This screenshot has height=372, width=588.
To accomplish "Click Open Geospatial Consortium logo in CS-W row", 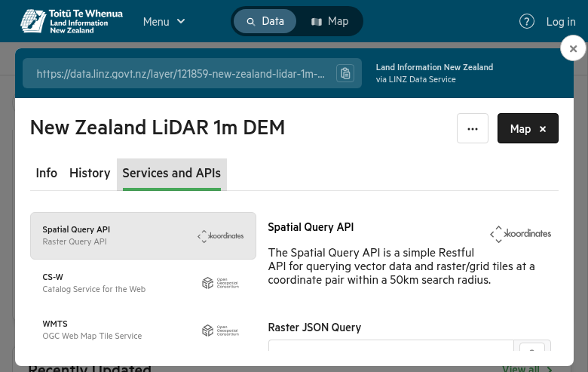I will [x=220, y=283].
